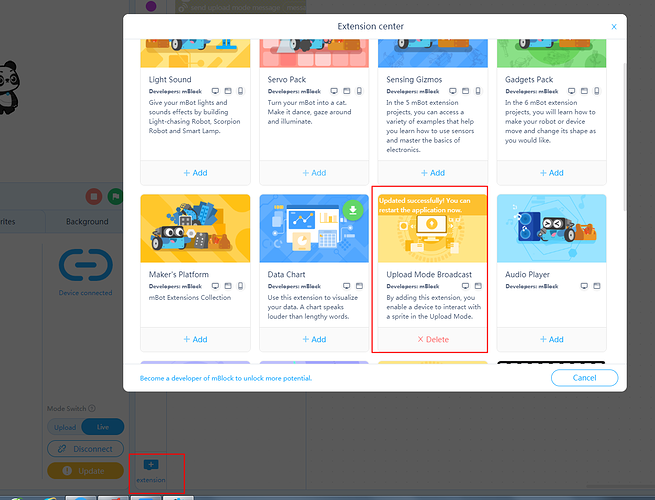Click the Mode Switch help icon
This screenshot has width=655, height=500.
92,409
